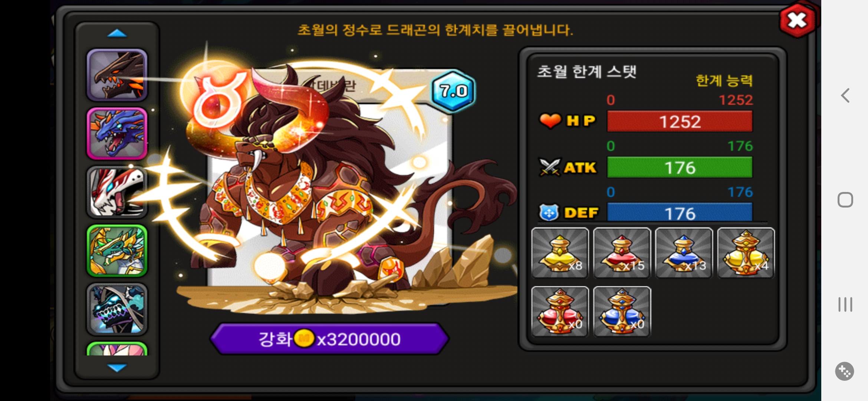868x401 pixels.
Task: Click the blue DEF bar showing 176
Action: (680, 213)
